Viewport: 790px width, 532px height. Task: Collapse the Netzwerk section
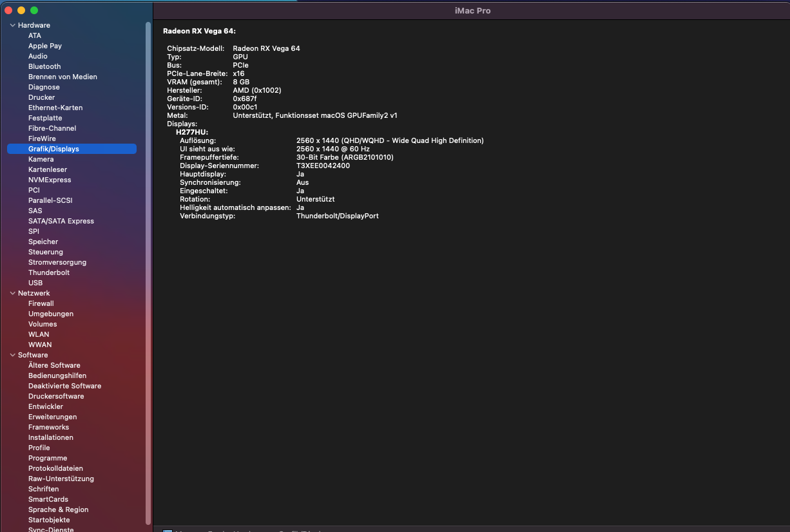click(12, 293)
